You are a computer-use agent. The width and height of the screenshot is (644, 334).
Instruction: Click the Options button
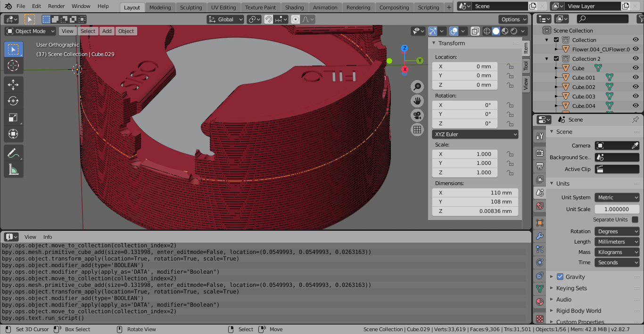point(514,19)
